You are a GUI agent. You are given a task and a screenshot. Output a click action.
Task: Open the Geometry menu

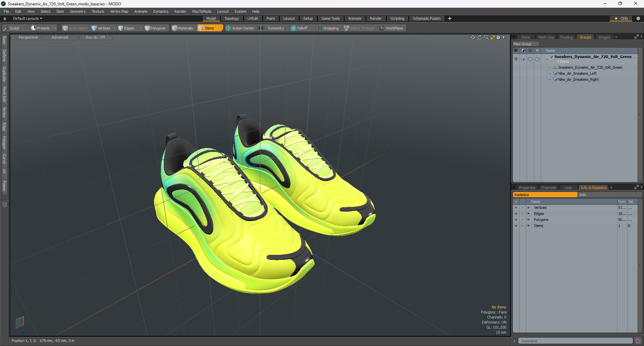tap(77, 11)
